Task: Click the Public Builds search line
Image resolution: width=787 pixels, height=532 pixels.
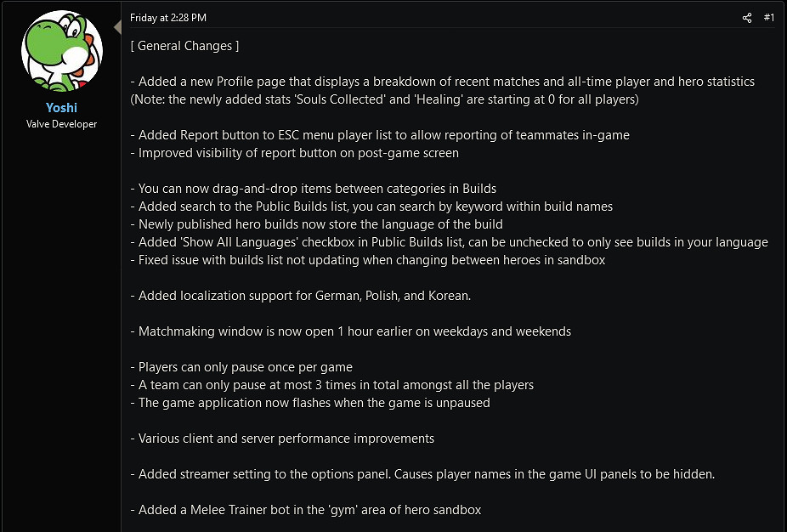Action: click(371, 207)
